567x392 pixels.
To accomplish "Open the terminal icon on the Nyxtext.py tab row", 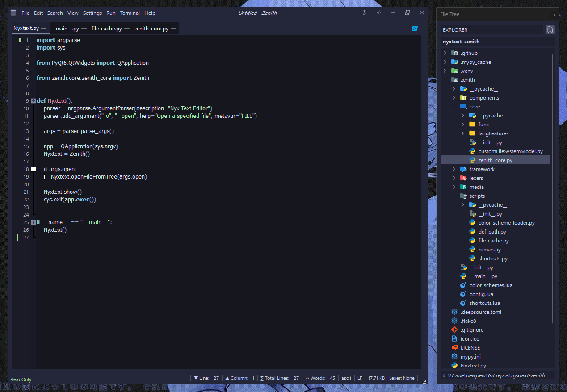I will click(x=414, y=28).
